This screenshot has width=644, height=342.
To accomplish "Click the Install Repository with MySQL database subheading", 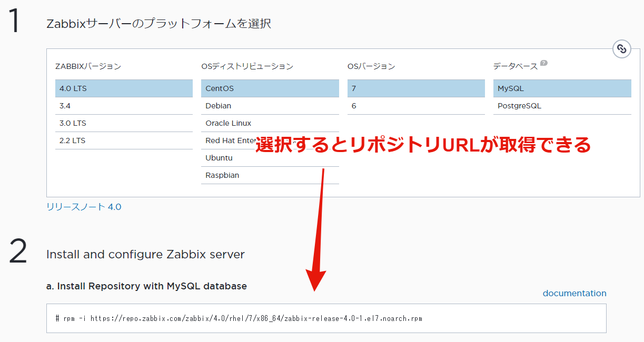I will [x=146, y=286].
